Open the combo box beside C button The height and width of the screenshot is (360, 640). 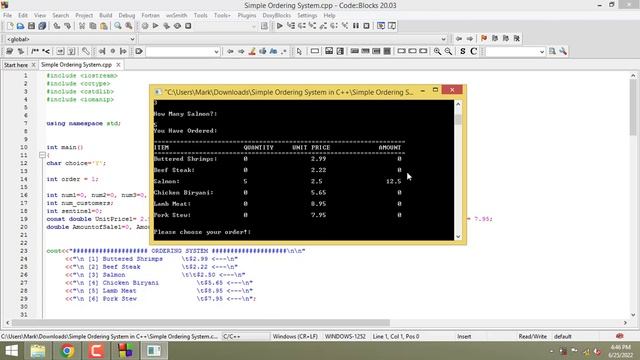pyautogui.click(x=542, y=52)
